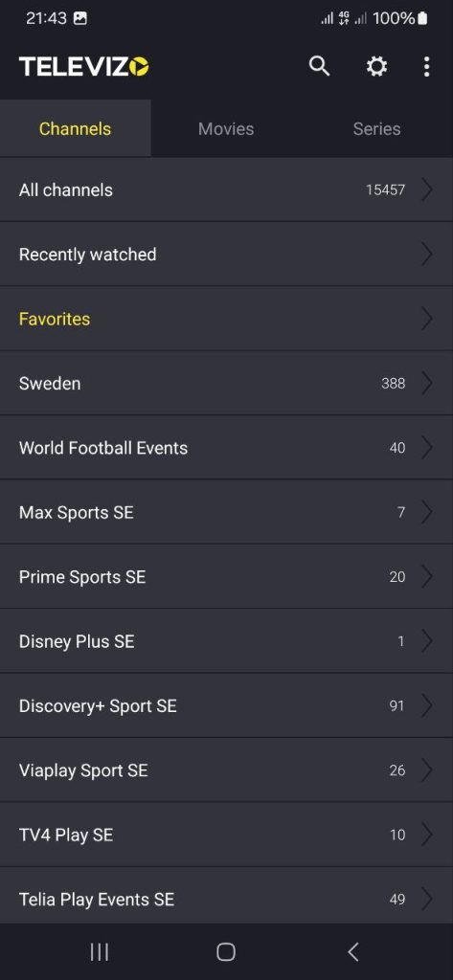
Task: Tap the Android home navigation button
Action: pos(226,952)
